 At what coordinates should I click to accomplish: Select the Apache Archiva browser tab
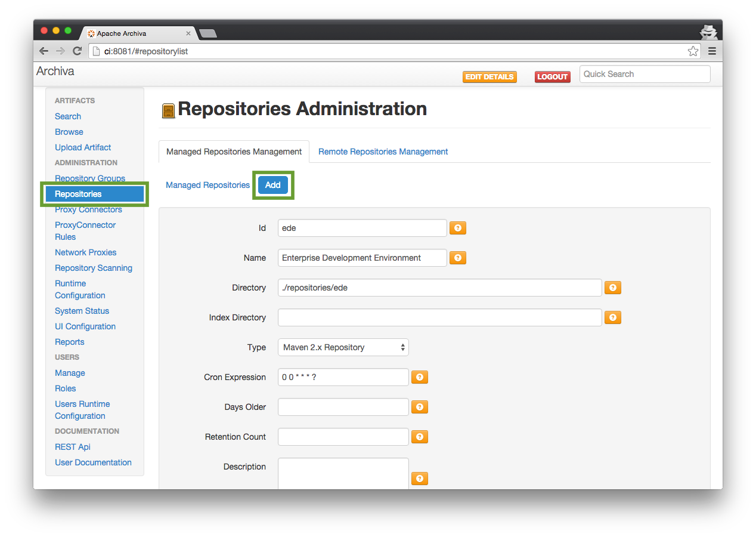(x=137, y=33)
